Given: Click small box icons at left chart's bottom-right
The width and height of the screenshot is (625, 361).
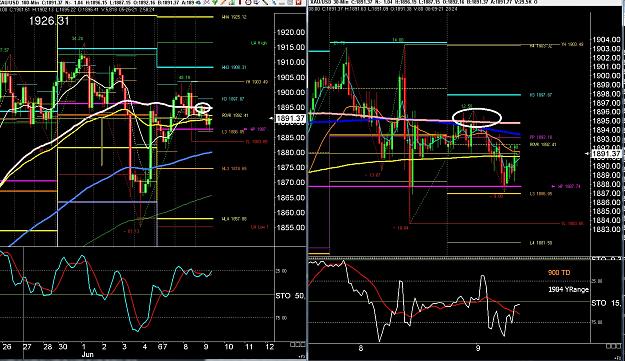Looking at the screenshot, I should pyautogui.click(x=297, y=345).
